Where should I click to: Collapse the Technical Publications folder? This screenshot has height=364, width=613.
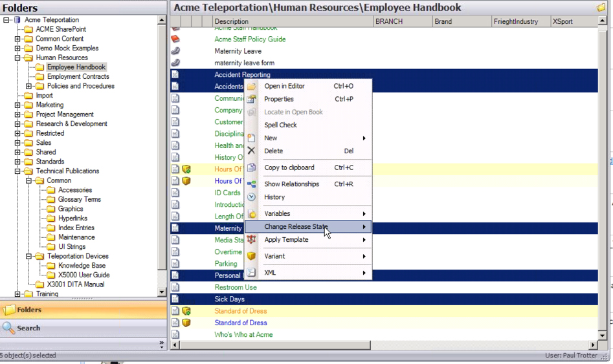coord(17,171)
